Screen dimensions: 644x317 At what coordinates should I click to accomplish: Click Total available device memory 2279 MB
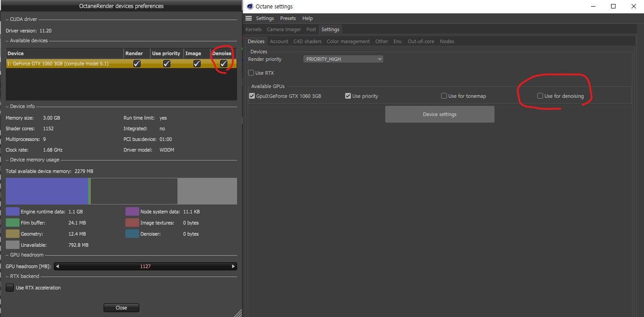pyautogui.click(x=49, y=171)
